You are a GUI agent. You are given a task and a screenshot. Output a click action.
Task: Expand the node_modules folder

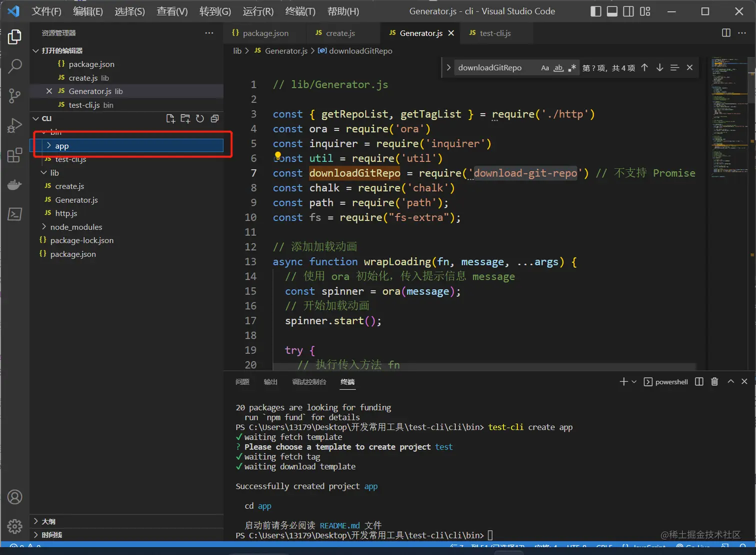point(76,227)
